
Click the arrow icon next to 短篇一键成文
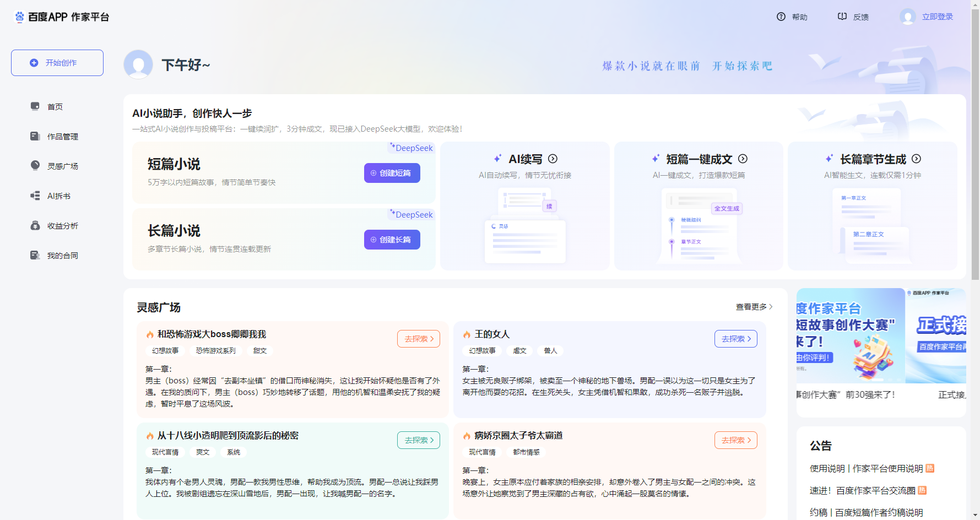pyautogui.click(x=743, y=159)
